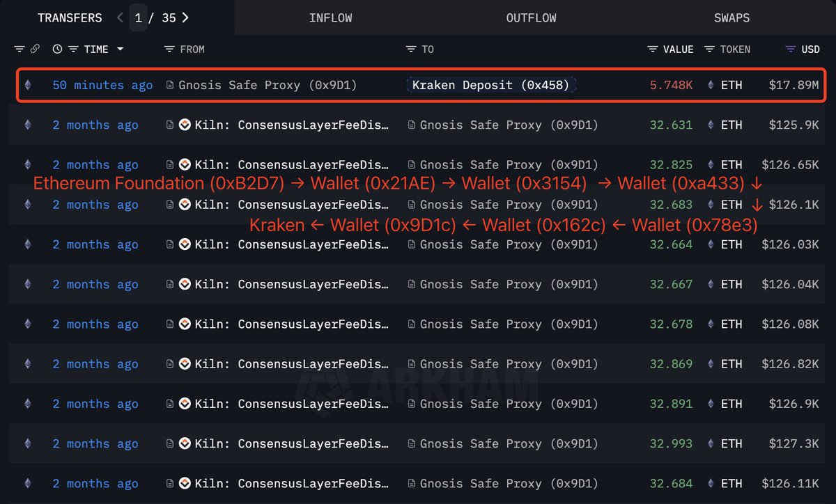Click the previous page chevron in pagination
Viewport: 836px width, 504px height.
120,17
